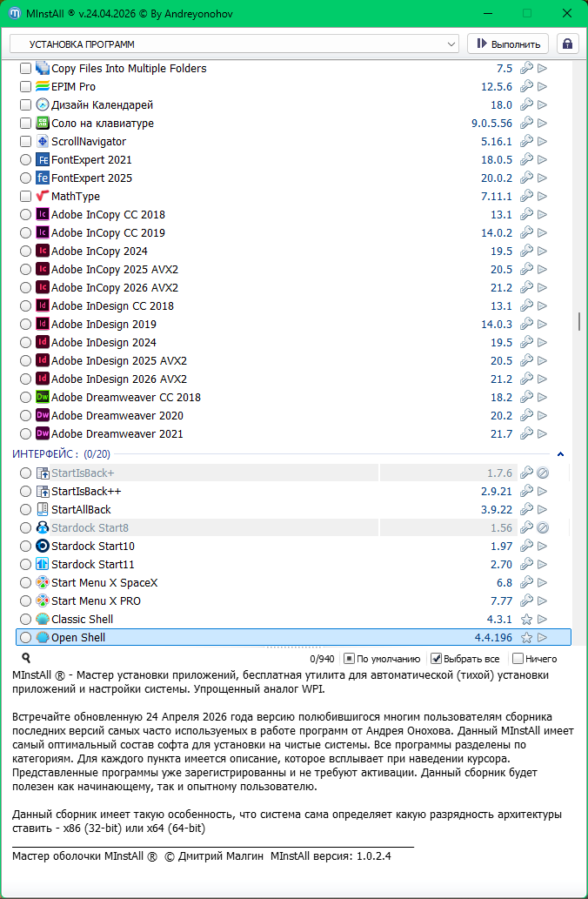Image resolution: width=588 pixels, height=899 pixels.
Task: Click the star icon for Classic Shell
Action: click(x=525, y=620)
